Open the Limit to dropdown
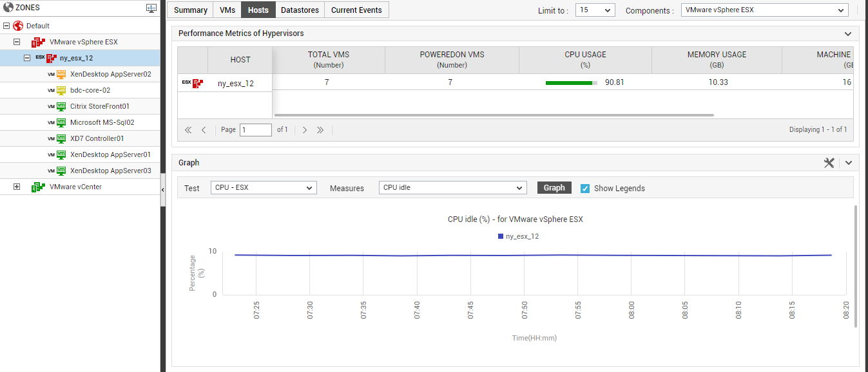Viewport: 868px width, 372px height. [x=595, y=10]
